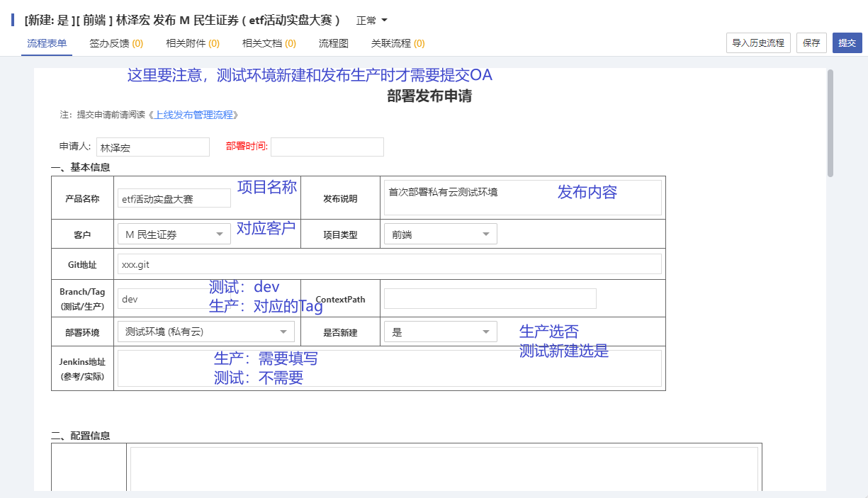Screen dimensions: 868x498
Task: 点击部署时间输入框
Action: click(x=327, y=147)
